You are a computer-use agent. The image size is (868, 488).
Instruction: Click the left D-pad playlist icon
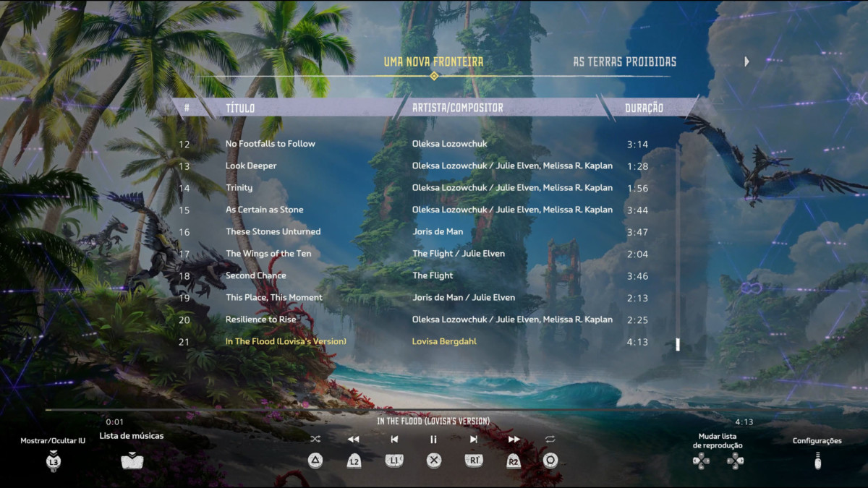coord(701,461)
